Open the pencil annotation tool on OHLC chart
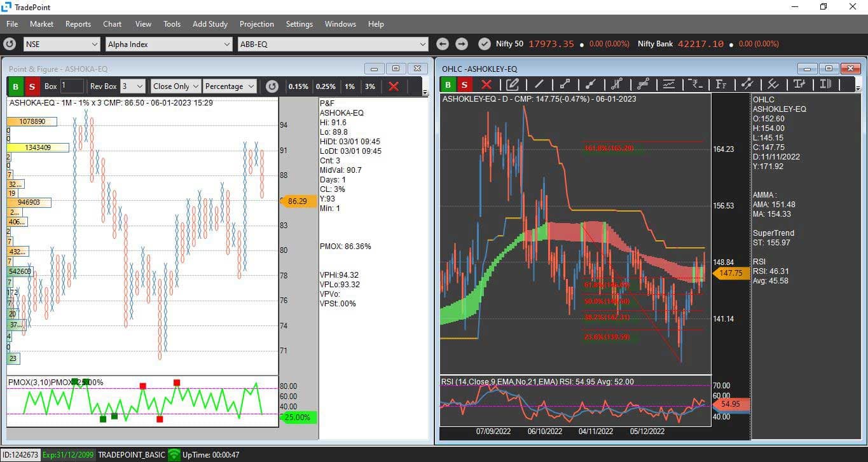 (x=514, y=84)
